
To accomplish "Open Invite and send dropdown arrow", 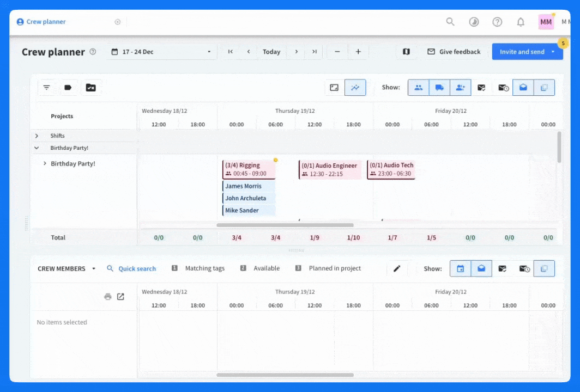I will coord(553,52).
